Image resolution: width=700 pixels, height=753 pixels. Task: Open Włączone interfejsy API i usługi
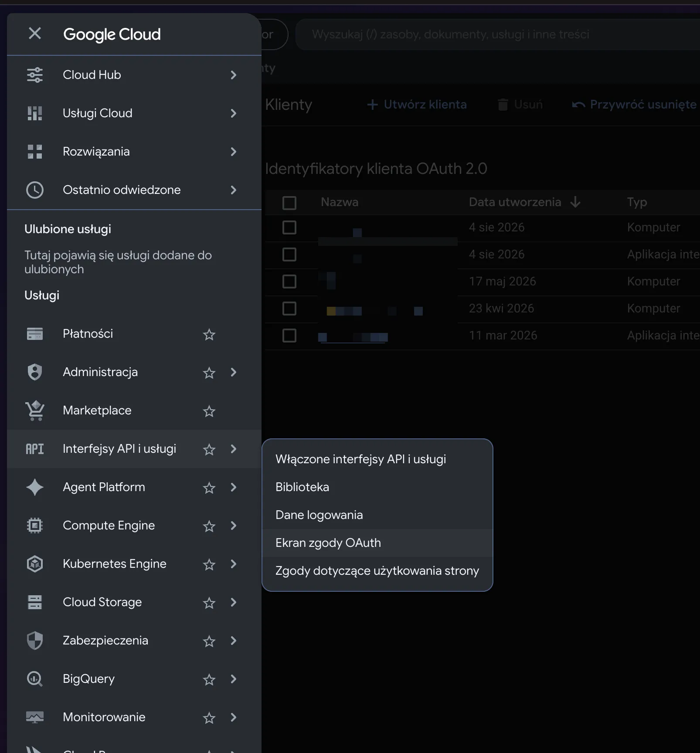[x=377, y=459]
